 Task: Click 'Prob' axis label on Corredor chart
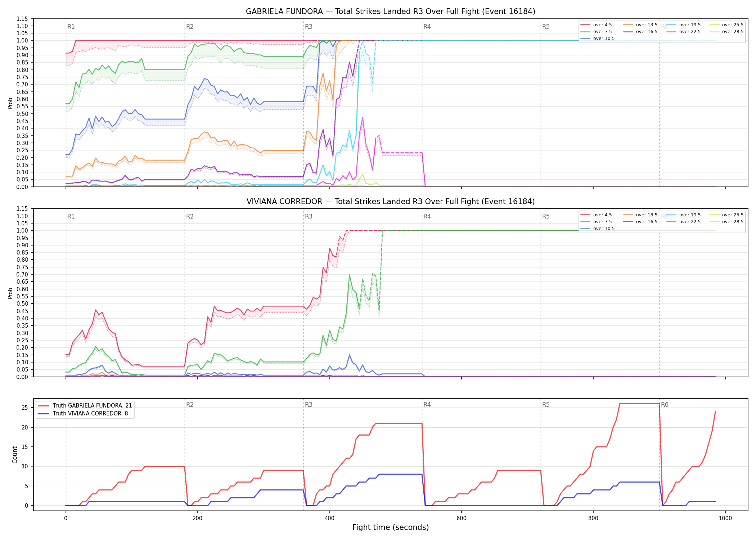10,293
